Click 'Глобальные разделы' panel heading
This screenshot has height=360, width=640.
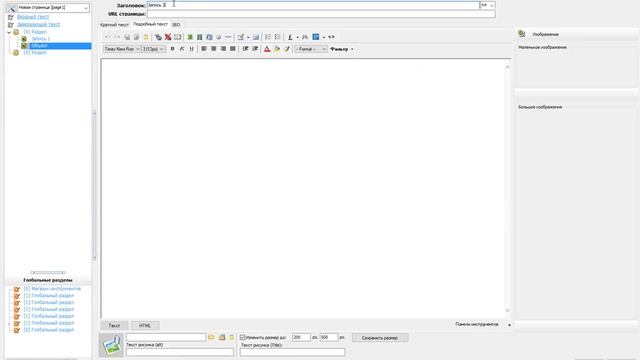48,280
